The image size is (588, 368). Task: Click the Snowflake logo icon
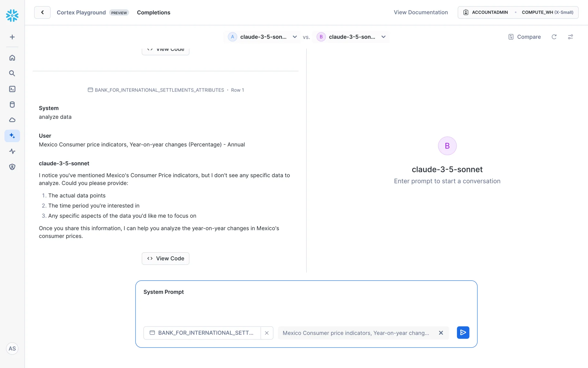point(12,15)
